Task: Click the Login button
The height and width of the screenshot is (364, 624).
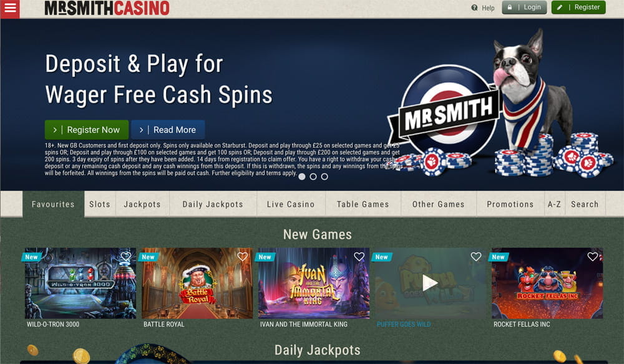Action: pos(524,7)
